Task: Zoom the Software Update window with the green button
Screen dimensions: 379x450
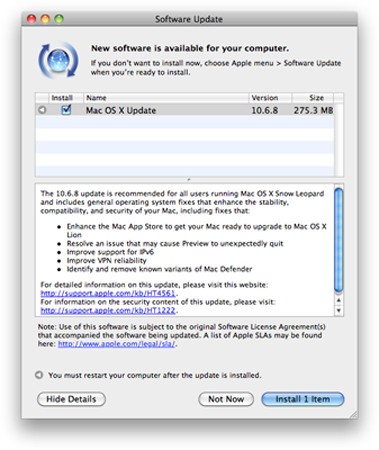Action: pos(59,19)
